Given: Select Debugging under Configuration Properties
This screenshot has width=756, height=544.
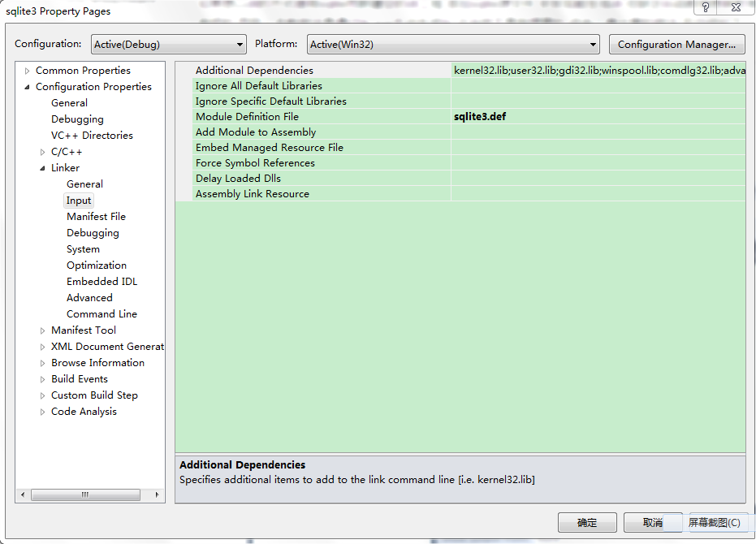Looking at the screenshot, I should (x=77, y=119).
